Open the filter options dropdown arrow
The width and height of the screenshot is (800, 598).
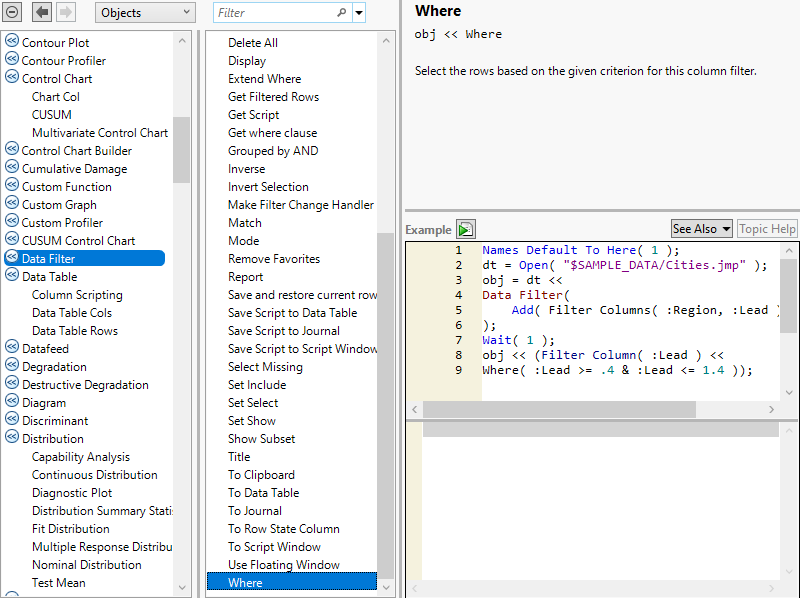[x=359, y=12]
